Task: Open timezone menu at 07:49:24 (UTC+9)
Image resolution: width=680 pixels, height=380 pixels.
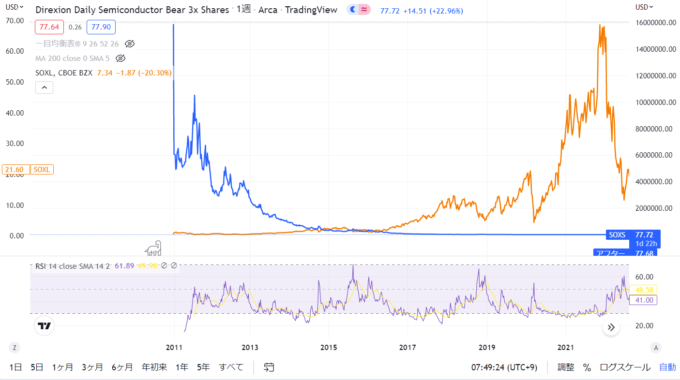Action: click(504, 367)
